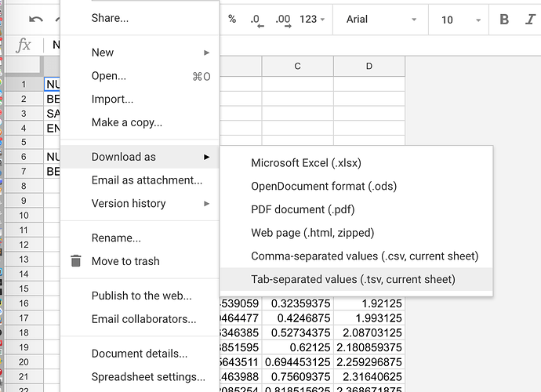The image size is (541, 392).
Task: Open the Arial font dropdown
Action: point(378,19)
